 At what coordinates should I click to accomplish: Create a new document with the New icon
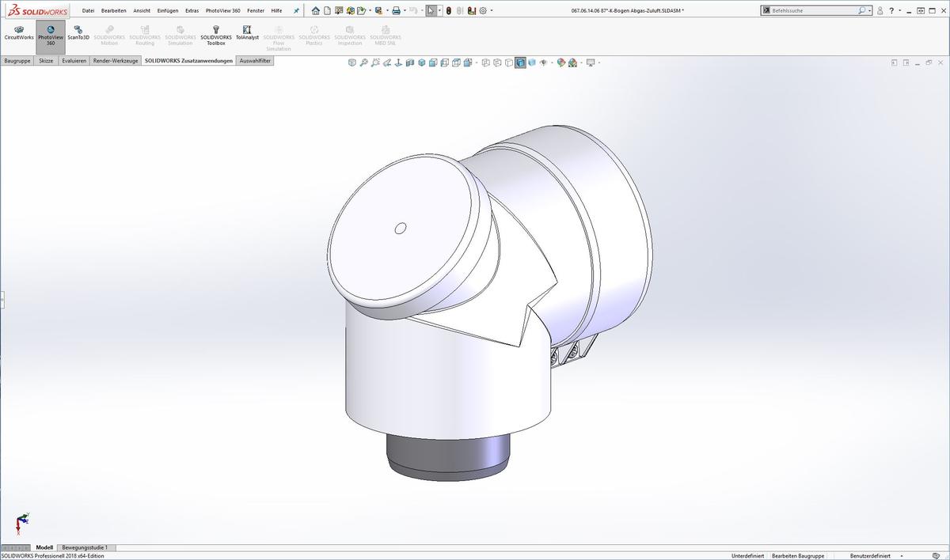[x=327, y=10]
